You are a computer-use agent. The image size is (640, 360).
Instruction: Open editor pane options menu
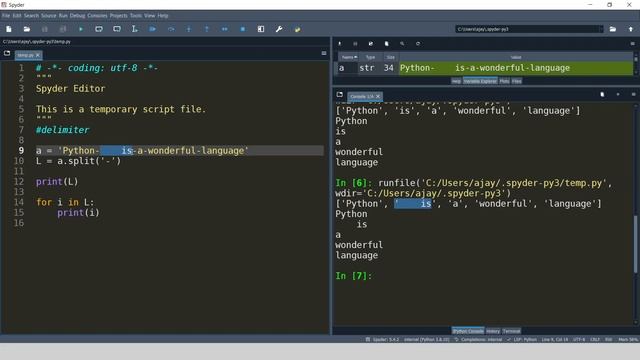(324, 53)
